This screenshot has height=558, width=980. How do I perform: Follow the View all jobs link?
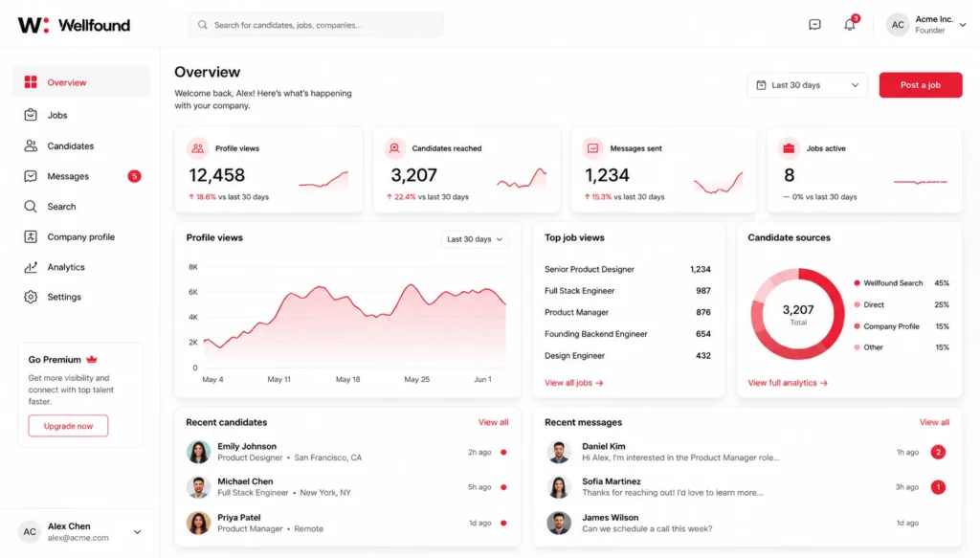click(x=574, y=383)
